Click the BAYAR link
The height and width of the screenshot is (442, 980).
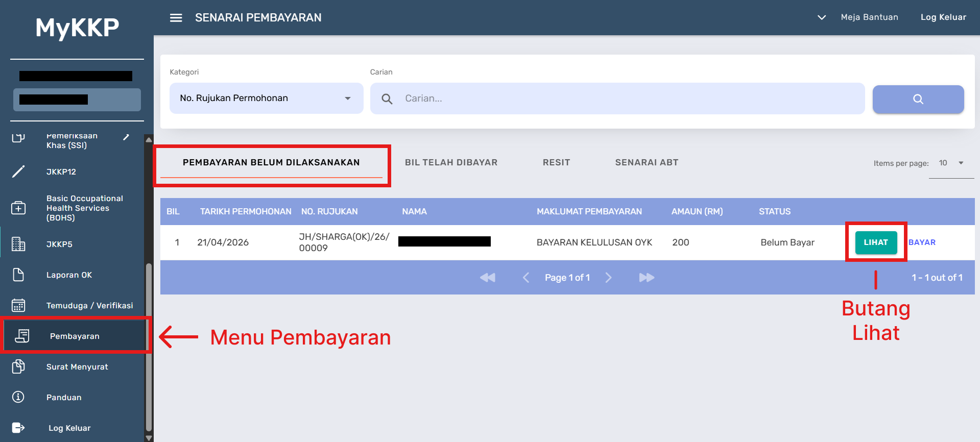tap(922, 242)
